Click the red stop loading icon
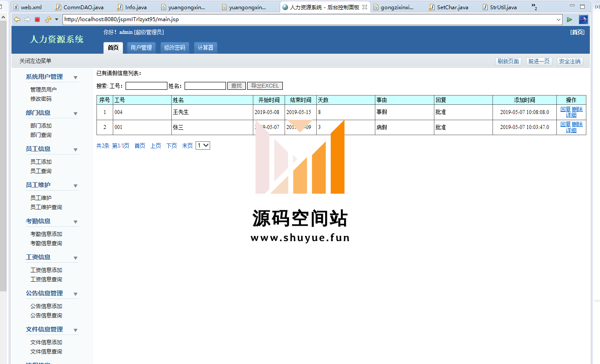This screenshot has height=364, width=600. pos(37,19)
